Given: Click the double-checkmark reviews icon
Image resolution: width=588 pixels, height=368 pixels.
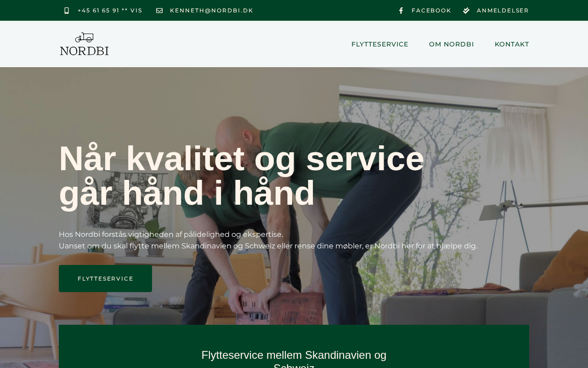Looking at the screenshot, I should (x=466, y=11).
